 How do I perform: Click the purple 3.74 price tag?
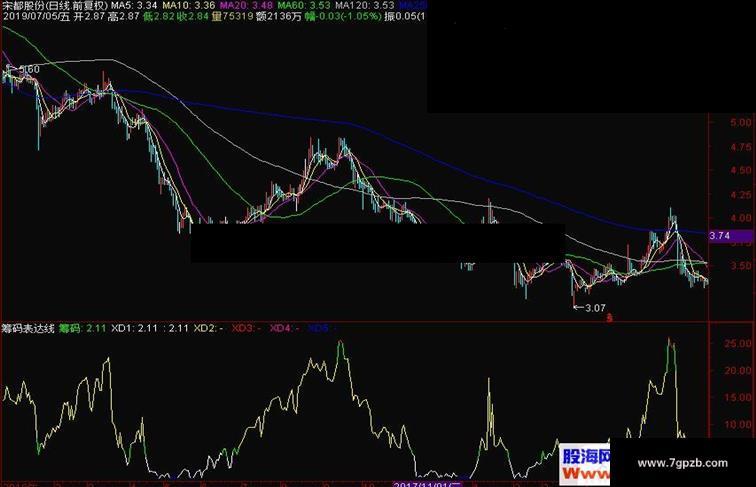[730, 236]
